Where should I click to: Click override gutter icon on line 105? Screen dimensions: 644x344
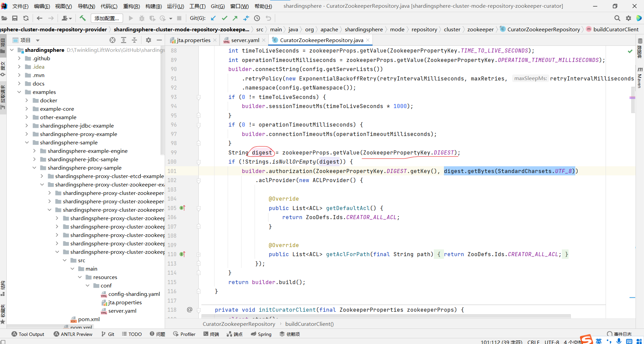[x=182, y=208]
